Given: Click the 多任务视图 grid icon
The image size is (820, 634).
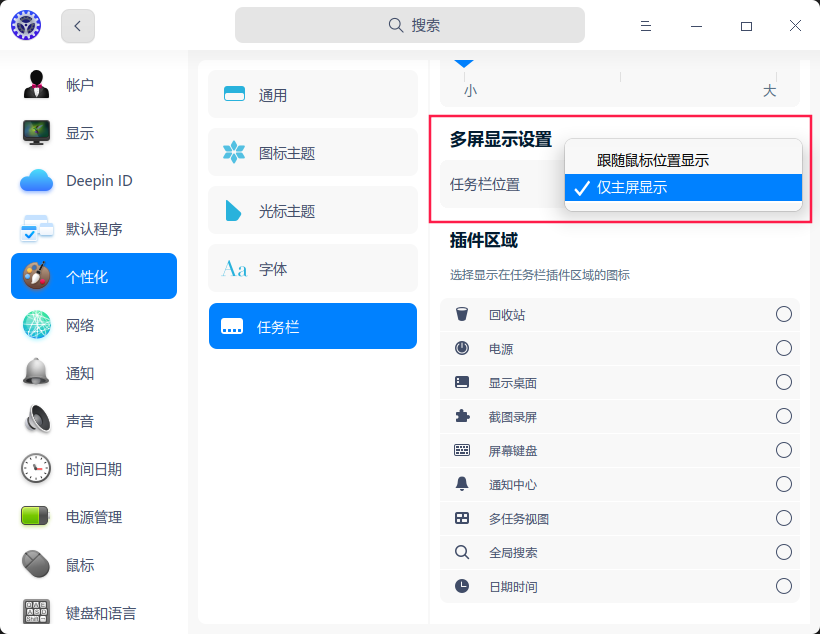Looking at the screenshot, I should pyautogui.click(x=462, y=518).
